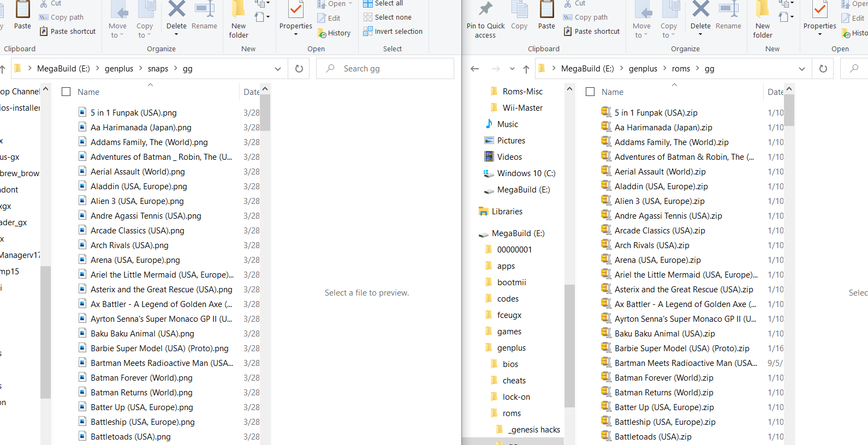Click Copy path in left window ribbon
Image resolution: width=868 pixels, height=445 pixels.
[x=61, y=17]
